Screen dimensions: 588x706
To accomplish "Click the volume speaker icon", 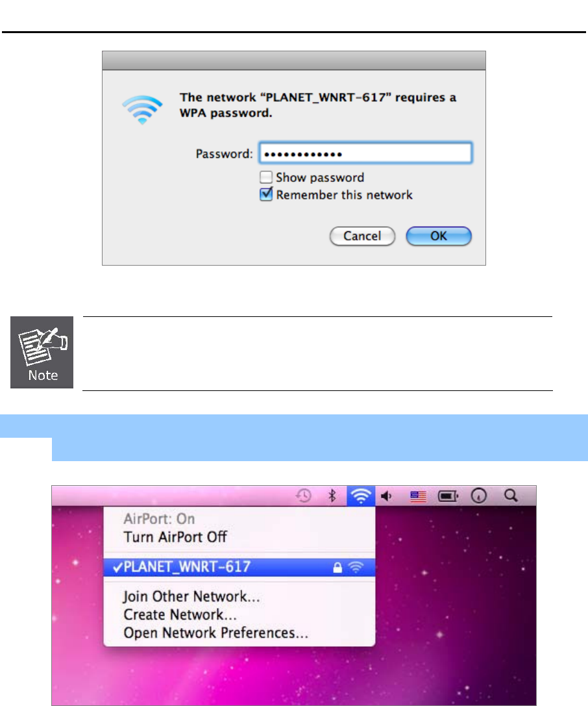I will click(386, 496).
